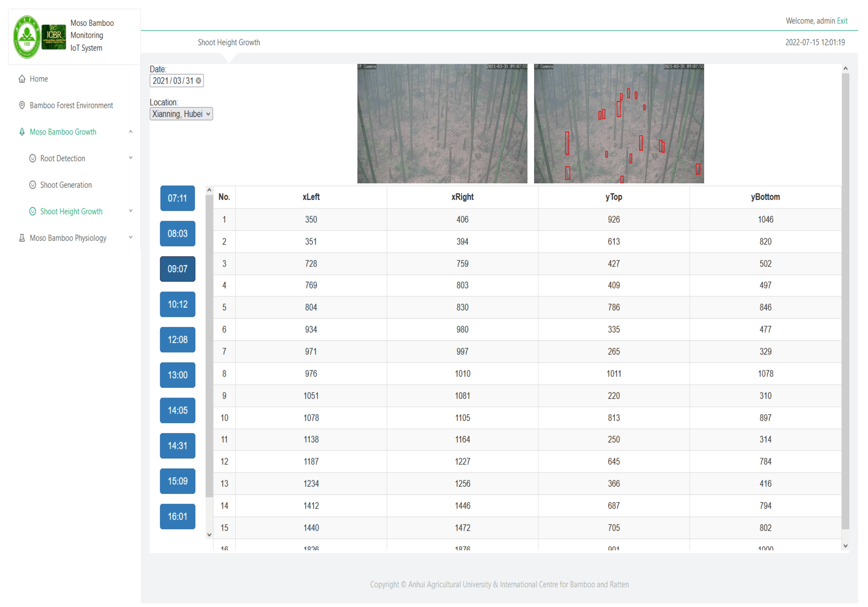Click yBottom value 802 in row 15
The width and height of the screenshot is (868, 607).
(765, 528)
